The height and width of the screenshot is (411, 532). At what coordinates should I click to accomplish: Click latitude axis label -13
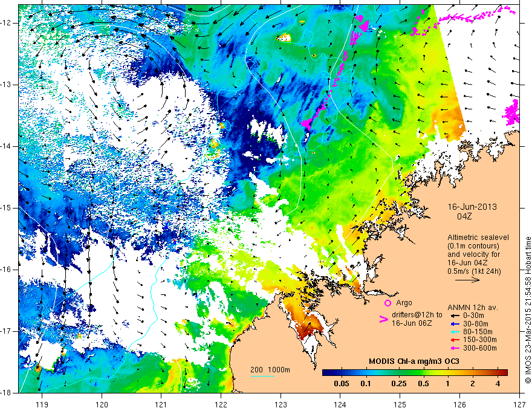(x=7, y=85)
